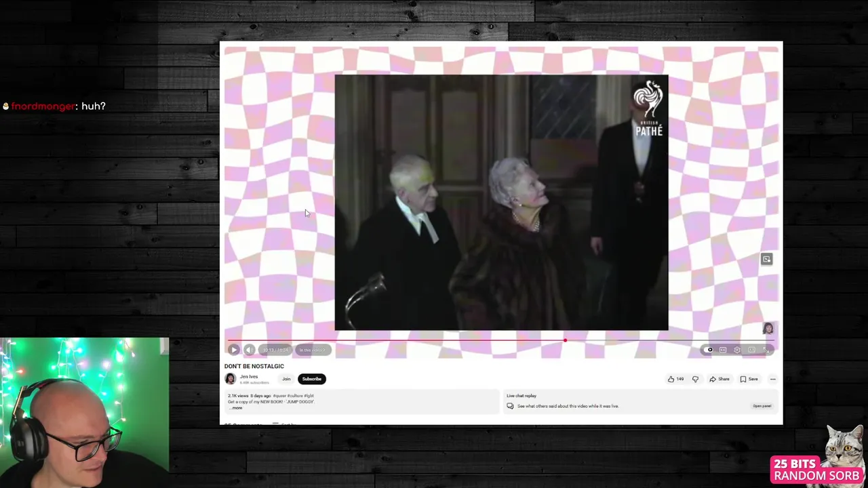Enter fullscreen mode
The image size is (868, 488).
pos(766,350)
